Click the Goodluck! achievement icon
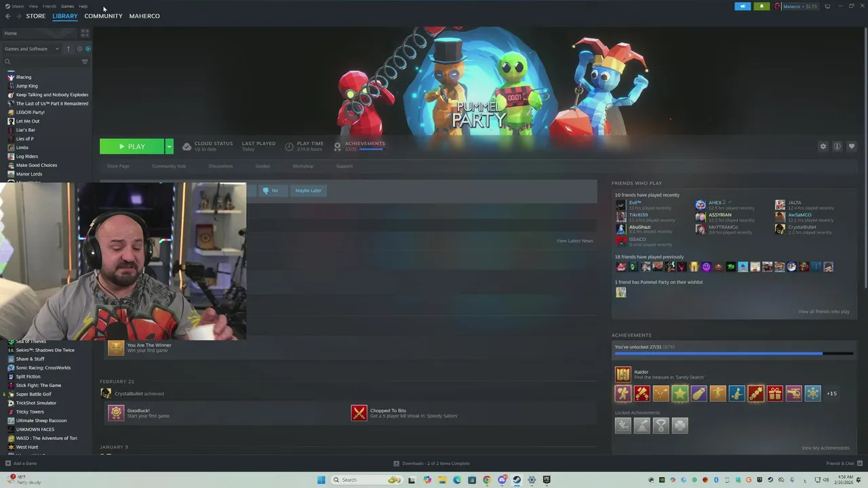The image size is (868, 488). [116, 413]
